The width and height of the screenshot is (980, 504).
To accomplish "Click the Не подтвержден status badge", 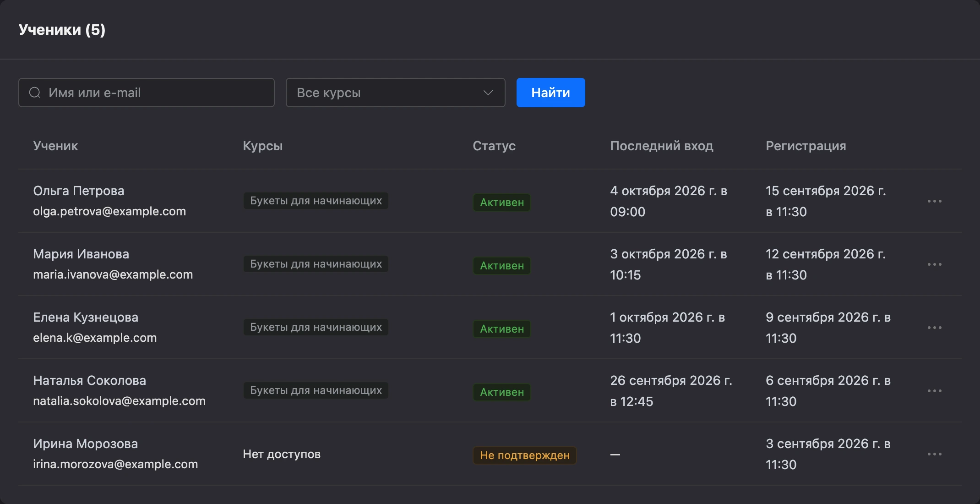I will 525,455.
